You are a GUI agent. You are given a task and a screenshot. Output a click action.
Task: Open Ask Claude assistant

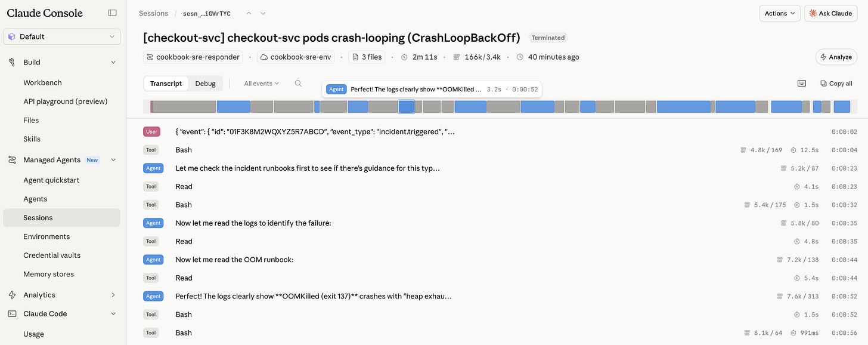pyautogui.click(x=830, y=13)
